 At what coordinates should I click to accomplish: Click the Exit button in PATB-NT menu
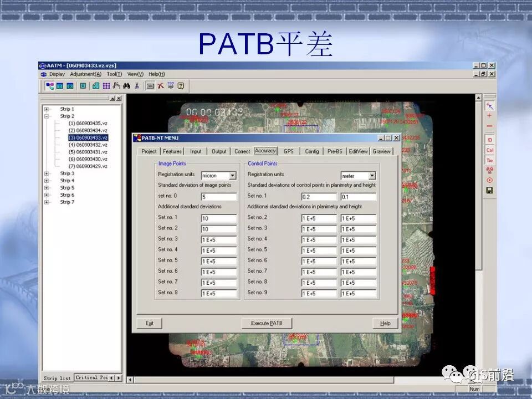[x=149, y=323]
